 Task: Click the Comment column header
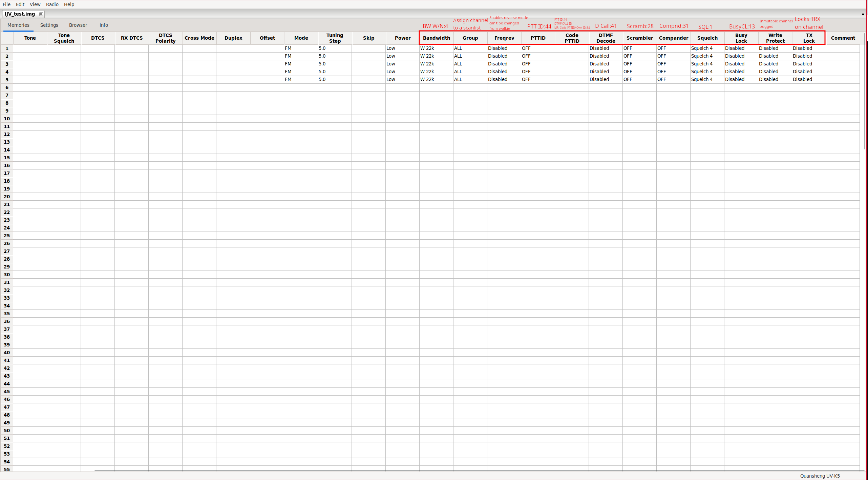coord(843,38)
